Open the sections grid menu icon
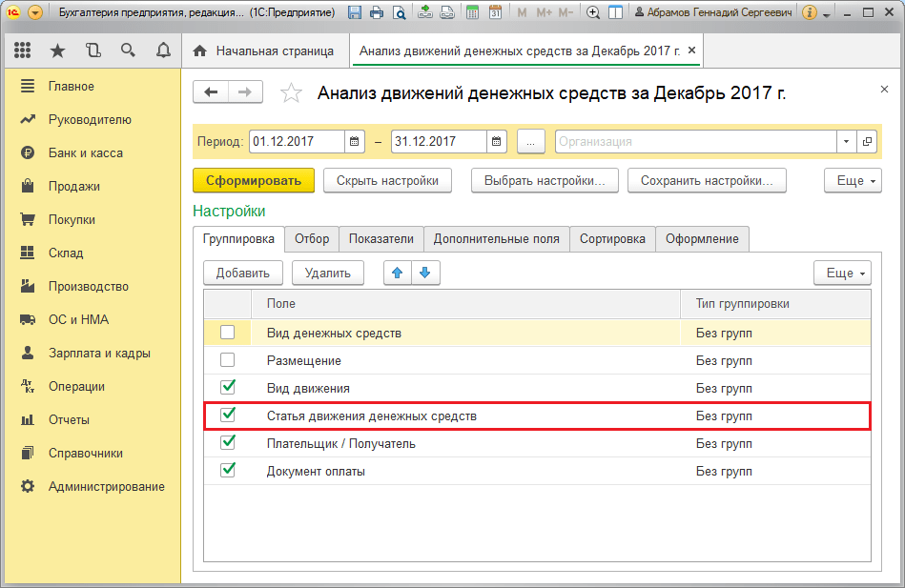This screenshot has height=588, width=905. point(23,51)
